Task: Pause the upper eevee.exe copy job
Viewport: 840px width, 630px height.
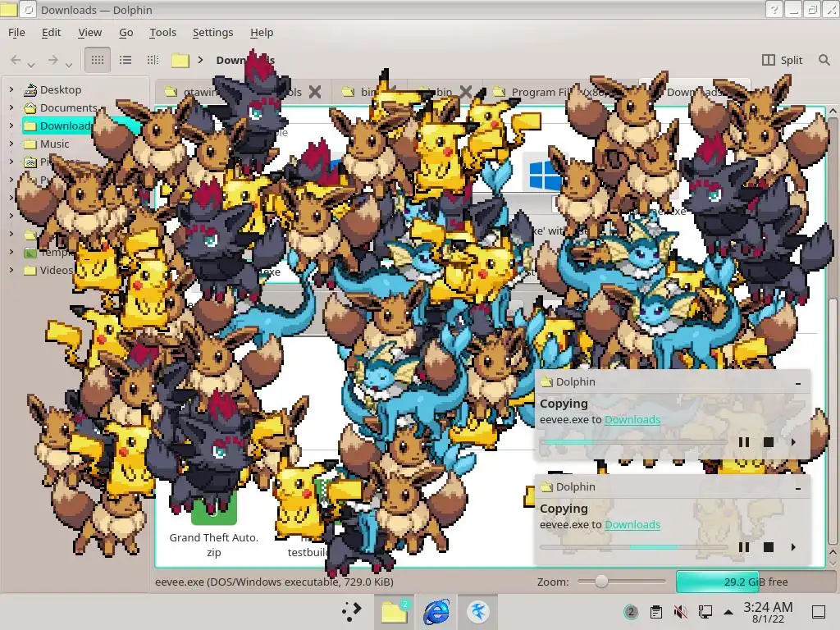Action: [x=744, y=442]
